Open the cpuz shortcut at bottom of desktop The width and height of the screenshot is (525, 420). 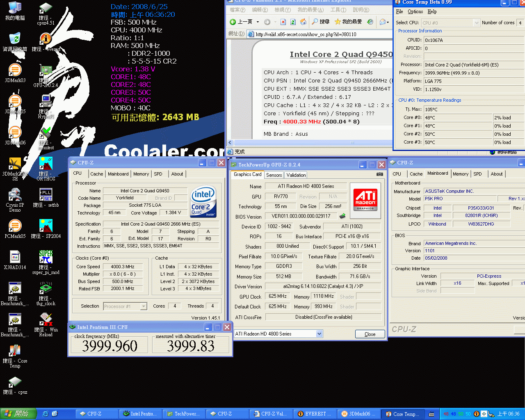coord(15,385)
